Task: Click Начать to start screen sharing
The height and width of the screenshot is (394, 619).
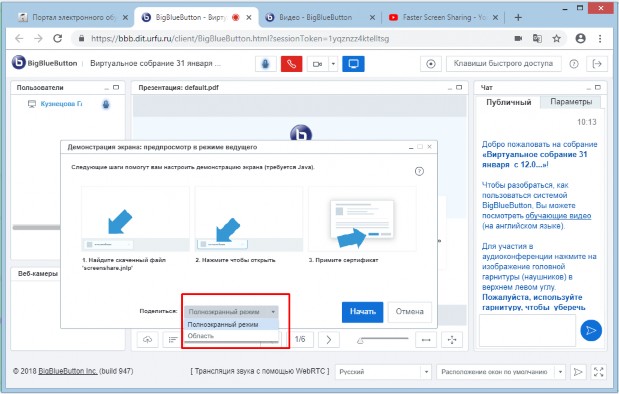Action: [362, 312]
